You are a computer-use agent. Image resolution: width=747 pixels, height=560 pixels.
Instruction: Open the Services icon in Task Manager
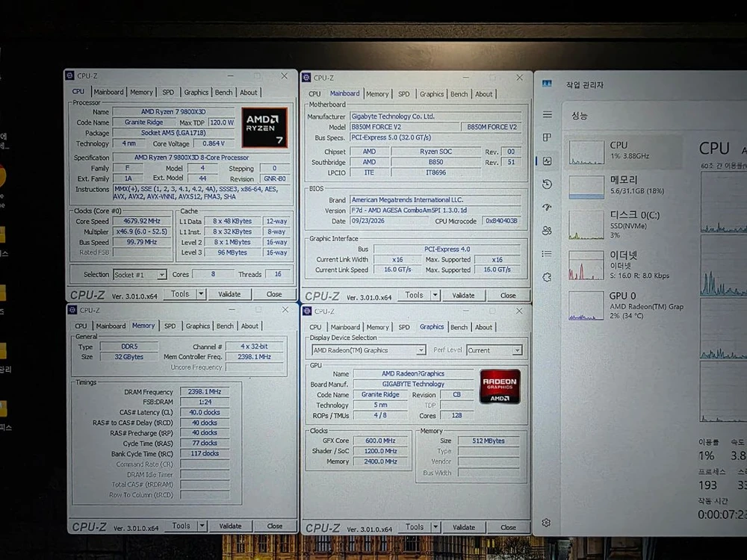click(547, 277)
